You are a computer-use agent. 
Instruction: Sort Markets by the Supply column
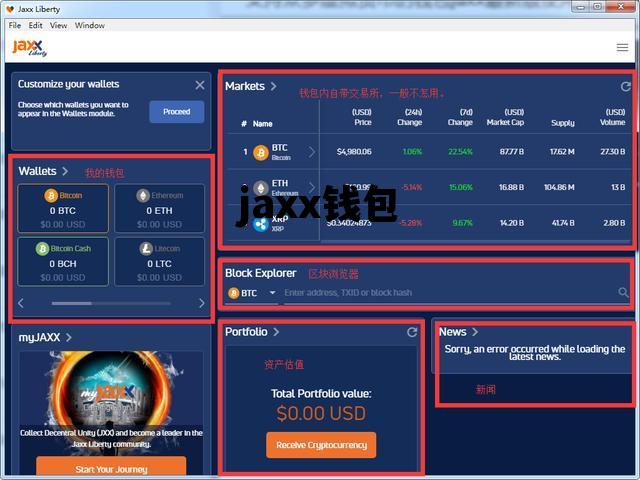pyautogui.click(x=563, y=123)
